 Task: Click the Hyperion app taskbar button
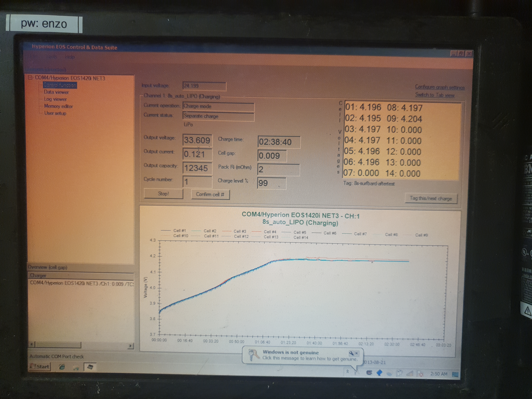coord(90,367)
